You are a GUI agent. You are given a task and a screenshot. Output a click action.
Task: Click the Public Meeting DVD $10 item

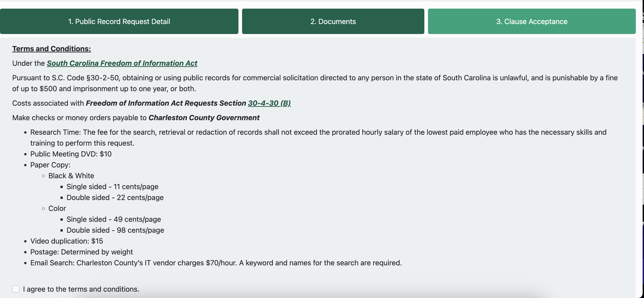click(71, 154)
